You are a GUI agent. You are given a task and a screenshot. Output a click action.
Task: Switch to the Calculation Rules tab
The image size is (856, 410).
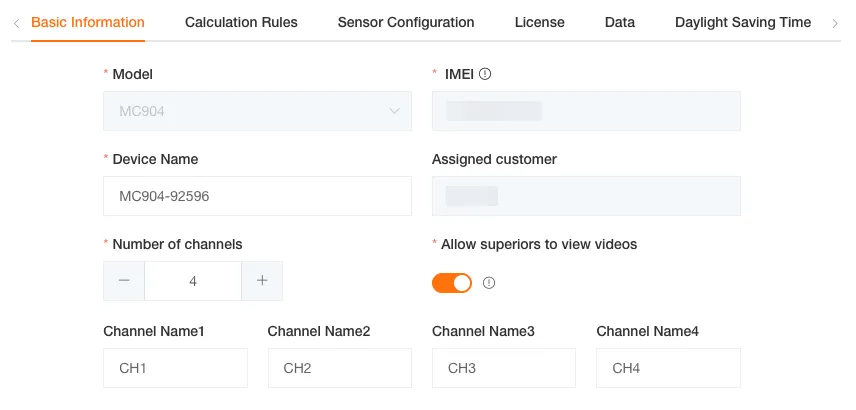(241, 22)
